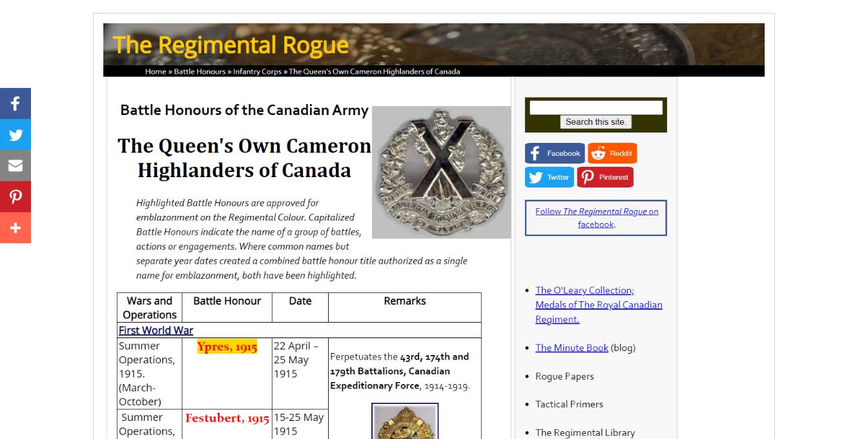Share page via left sidebar Facebook icon

(x=15, y=103)
